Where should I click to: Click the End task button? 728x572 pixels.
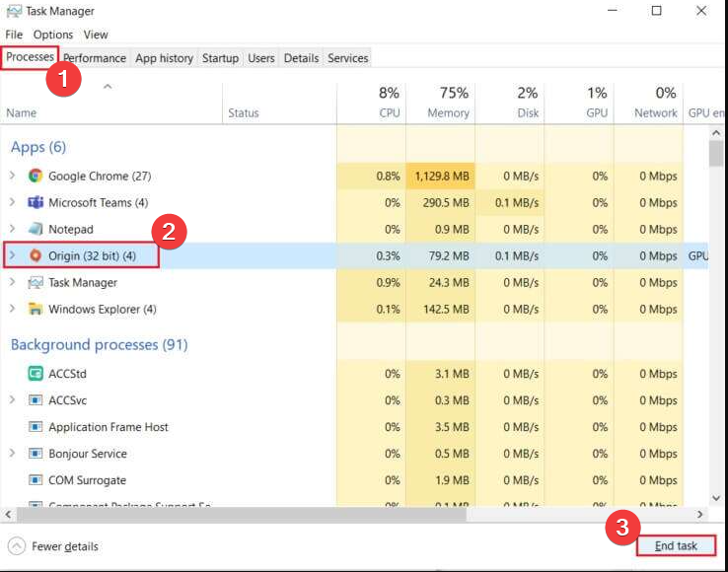(x=676, y=546)
